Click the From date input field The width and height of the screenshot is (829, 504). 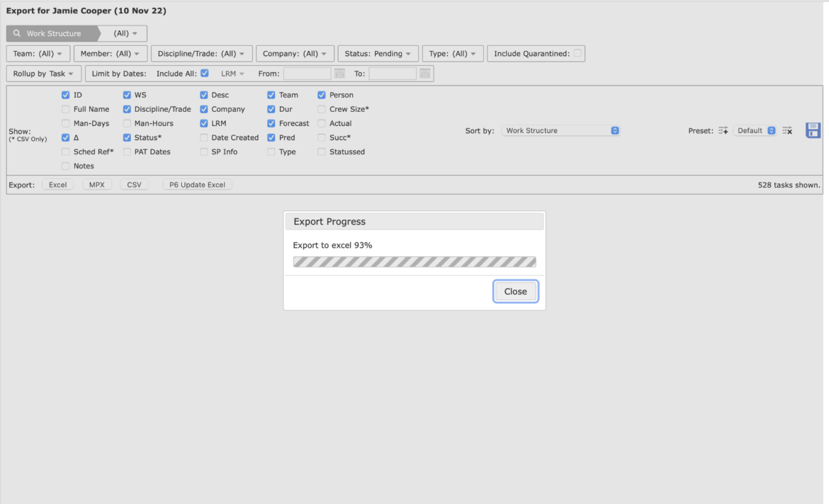308,74
